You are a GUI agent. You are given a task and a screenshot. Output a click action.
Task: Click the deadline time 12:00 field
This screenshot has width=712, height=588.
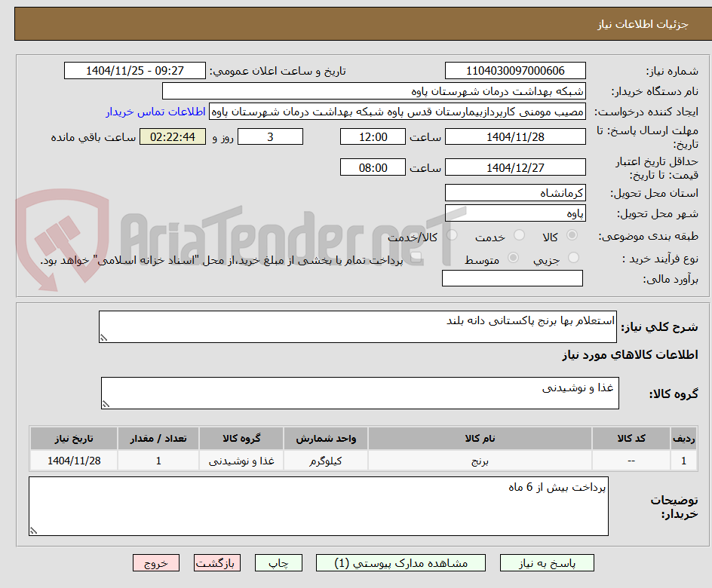[x=373, y=136]
